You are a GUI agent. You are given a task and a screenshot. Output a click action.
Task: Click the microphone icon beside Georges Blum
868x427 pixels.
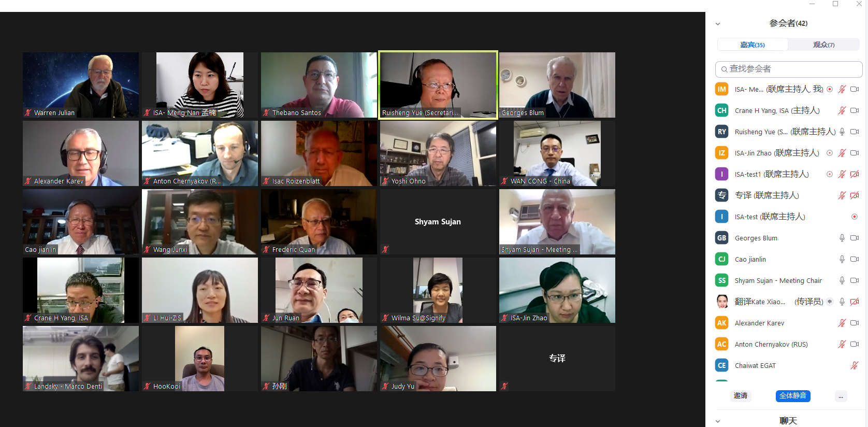click(842, 238)
